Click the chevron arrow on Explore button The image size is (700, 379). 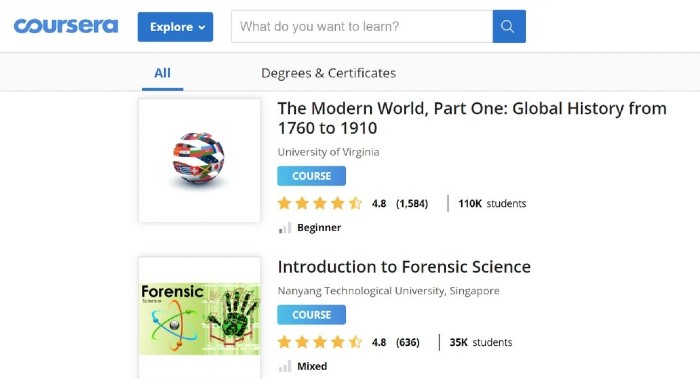point(202,28)
